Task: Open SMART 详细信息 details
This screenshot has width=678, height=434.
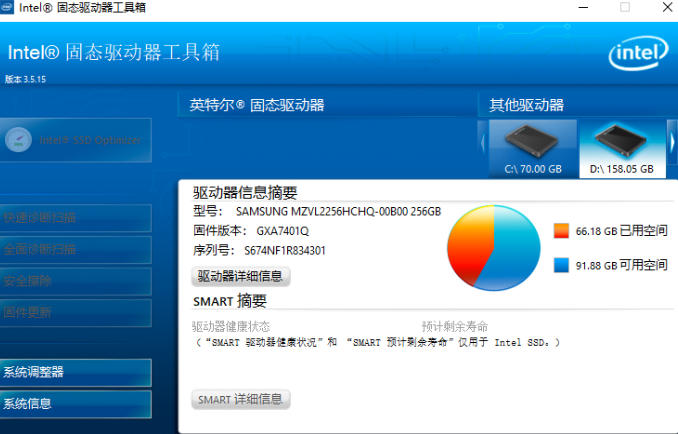Action: point(240,399)
